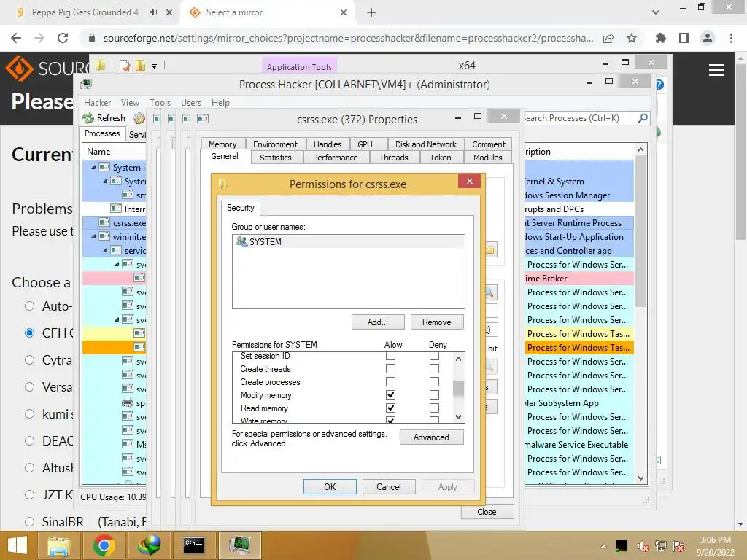Toggle Allow for Create threads
Viewport: 747px width, 560px height.
pyautogui.click(x=390, y=368)
